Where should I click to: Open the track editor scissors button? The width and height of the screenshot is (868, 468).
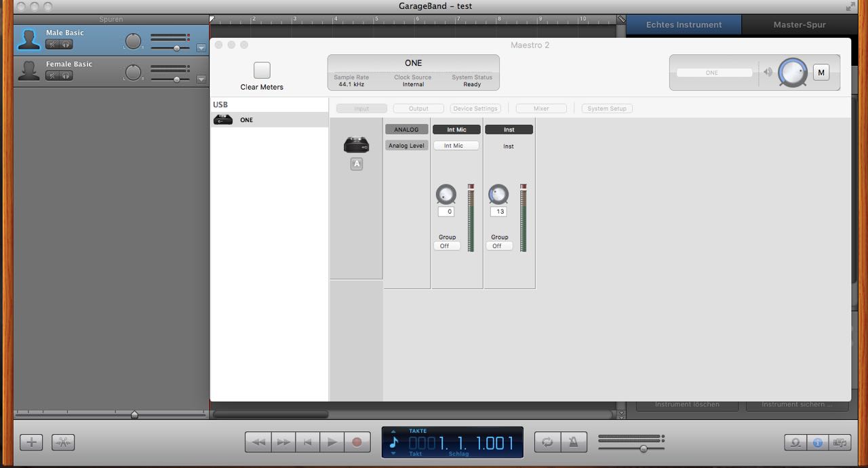[63, 442]
